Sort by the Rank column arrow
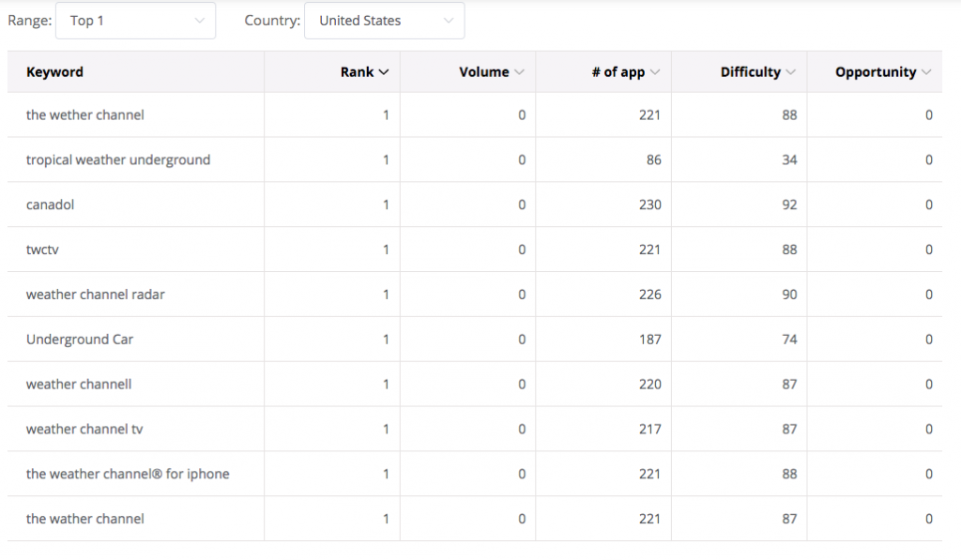This screenshot has height=560, width=961. [384, 72]
